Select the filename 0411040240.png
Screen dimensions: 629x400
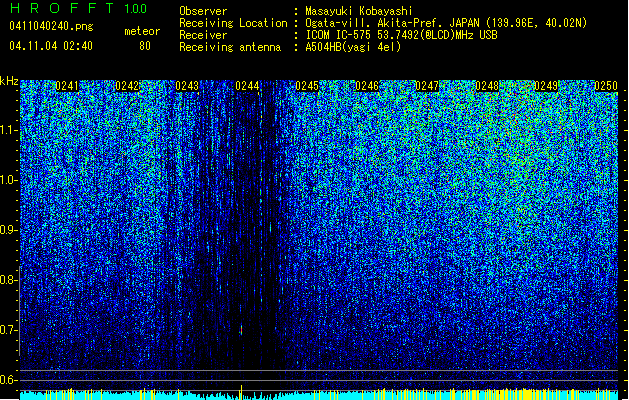[x=51, y=26]
